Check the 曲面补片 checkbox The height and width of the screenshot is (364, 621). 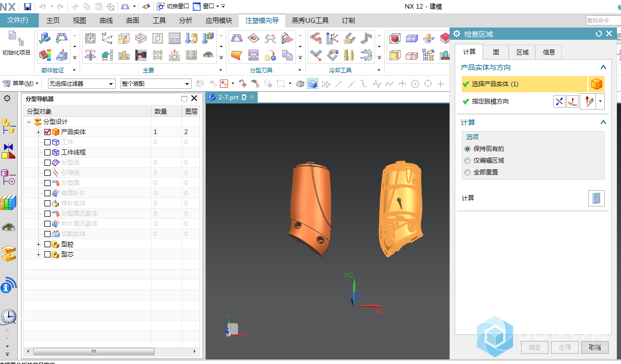(x=47, y=193)
